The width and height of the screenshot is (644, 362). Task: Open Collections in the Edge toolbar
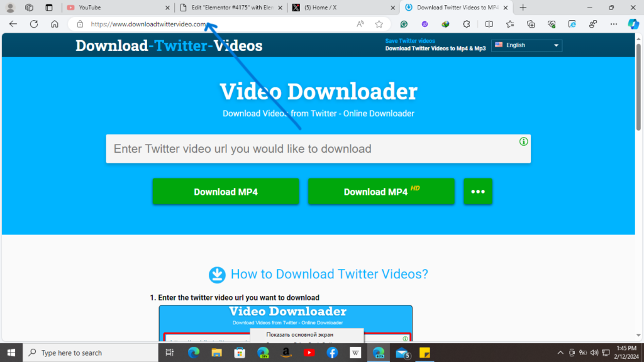click(x=530, y=24)
